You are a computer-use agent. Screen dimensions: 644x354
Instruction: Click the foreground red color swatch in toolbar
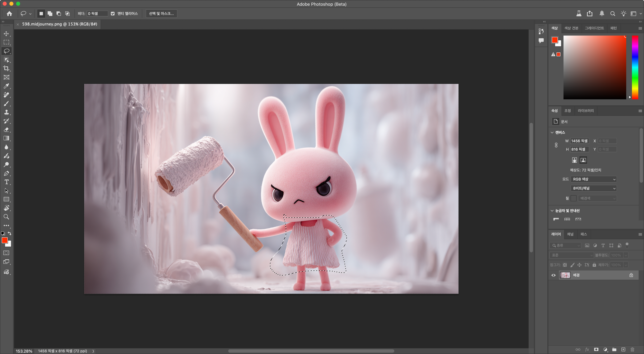pyautogui.click(x=5, y=240)
